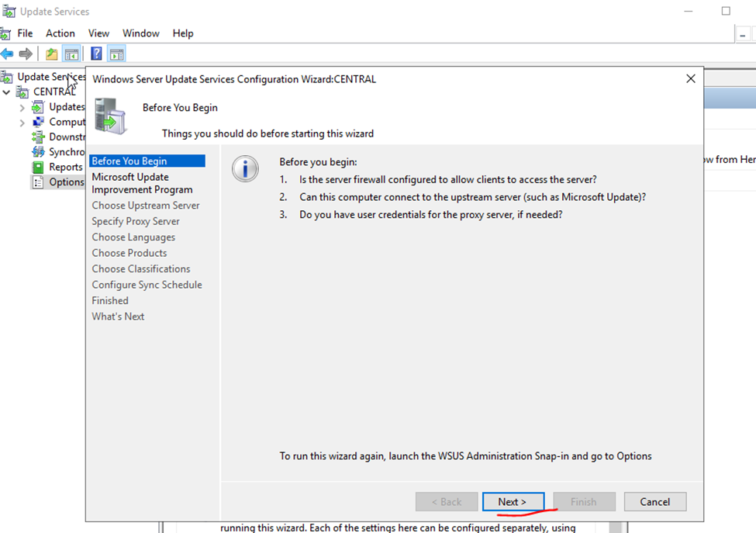Click the Cancel button in wizard

pyautogui.click(x=654, y=502)
